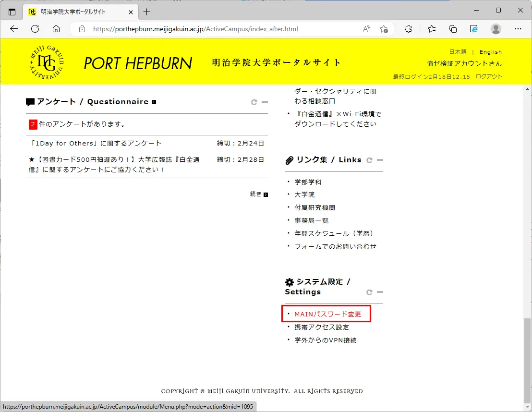Screen dimensions: 532x412
Task: Open 大学院 link
Action: (x=304, y=194)
